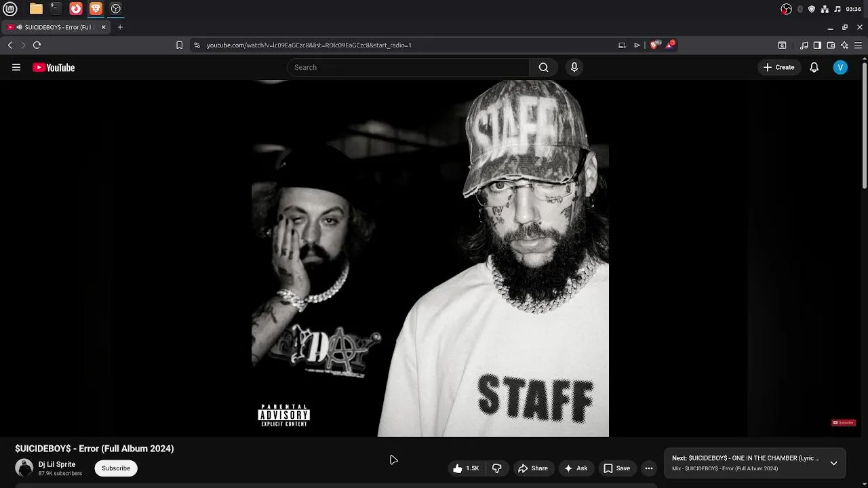Launch the terminal from panel
Screen dimensions: 868x488
(x=56, y=9)
